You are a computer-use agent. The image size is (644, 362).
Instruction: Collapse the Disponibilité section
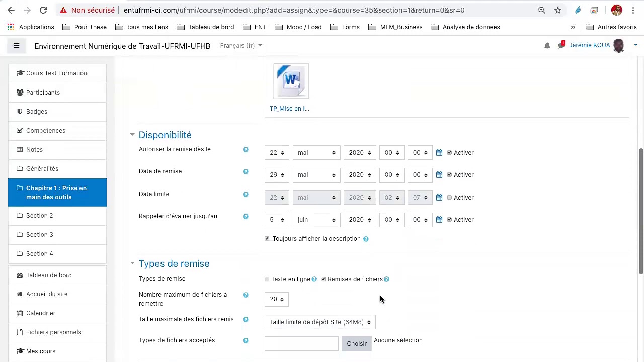[132, 135]
